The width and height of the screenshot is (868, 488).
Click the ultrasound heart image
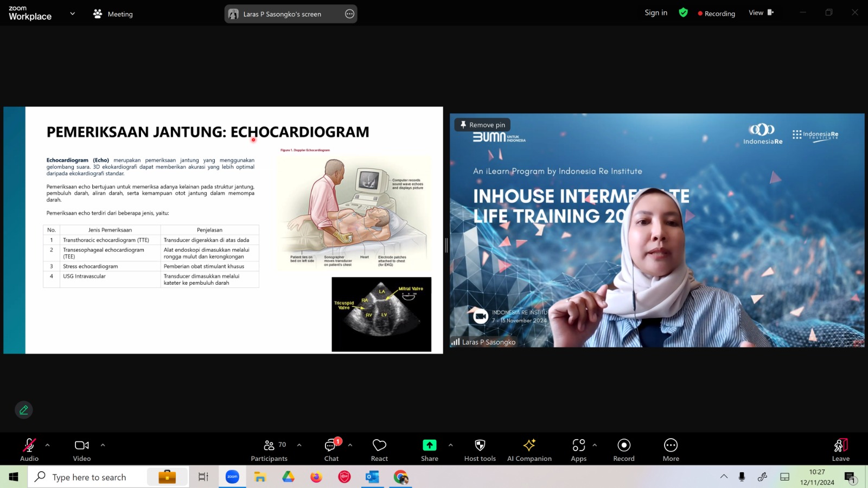coord(381,314)
